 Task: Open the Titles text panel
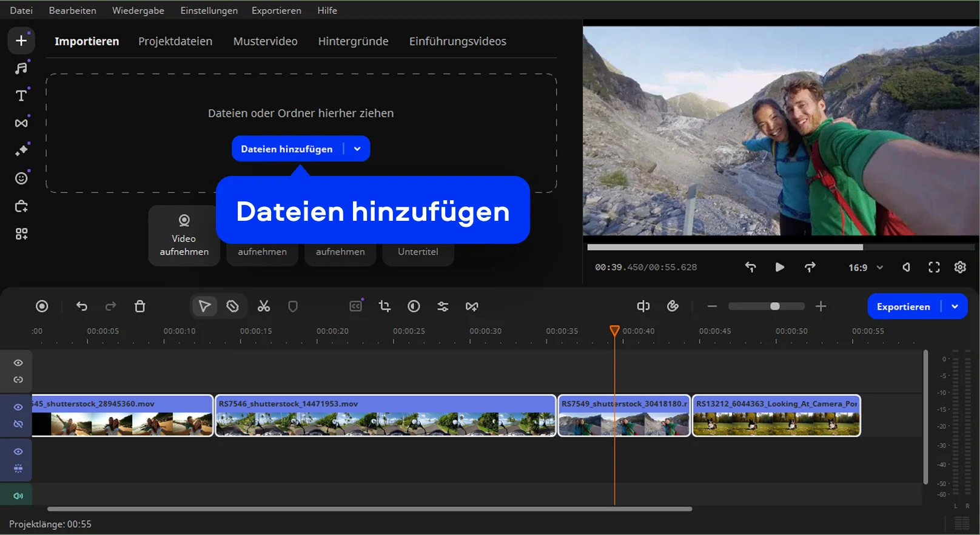(x=21, y=96)
